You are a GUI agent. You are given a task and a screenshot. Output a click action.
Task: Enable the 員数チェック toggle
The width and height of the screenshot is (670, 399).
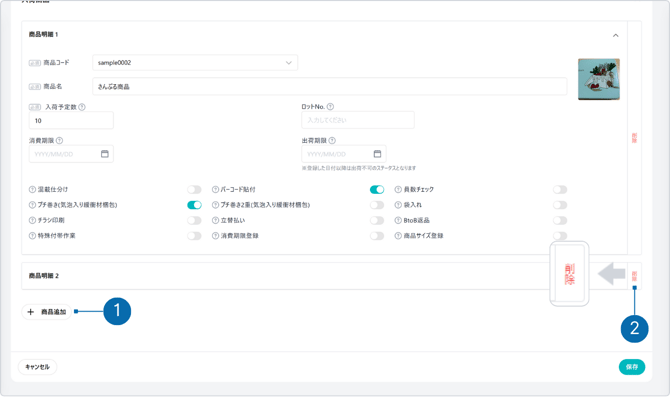pyautogui.click(x=560, y=189)
